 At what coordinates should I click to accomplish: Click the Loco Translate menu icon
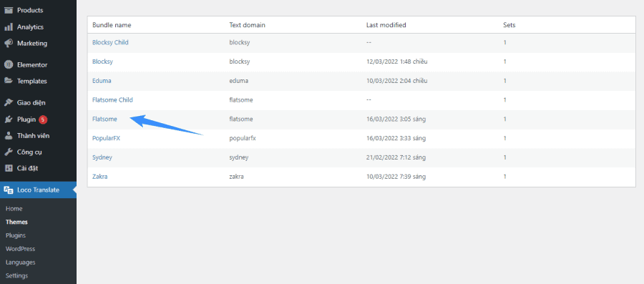click(x=8, y=190)
